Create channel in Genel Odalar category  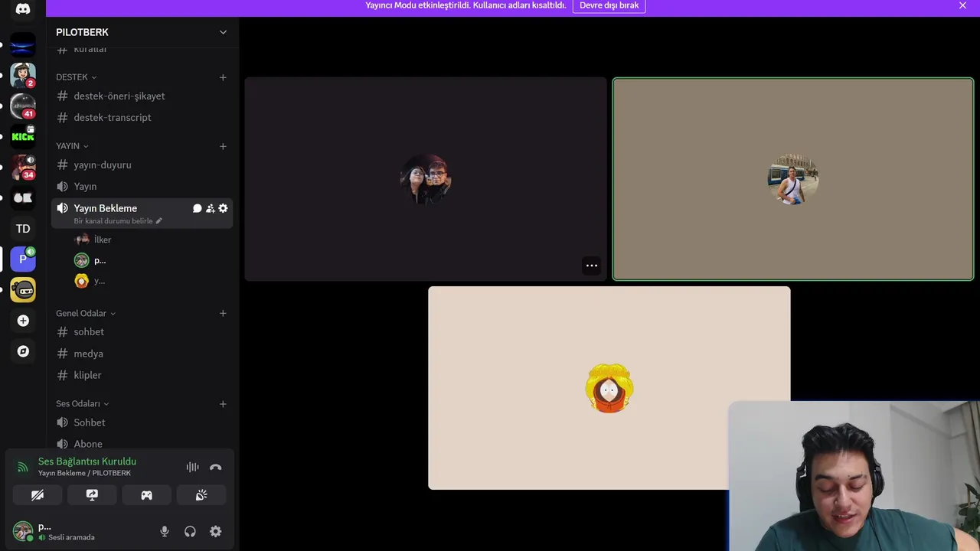223,313
